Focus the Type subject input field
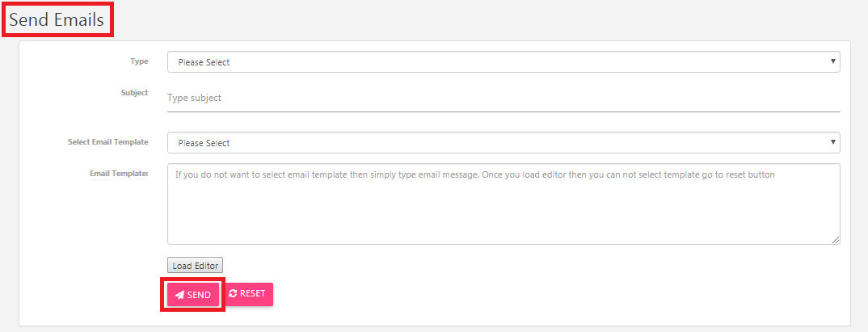 tap(504, 98)
